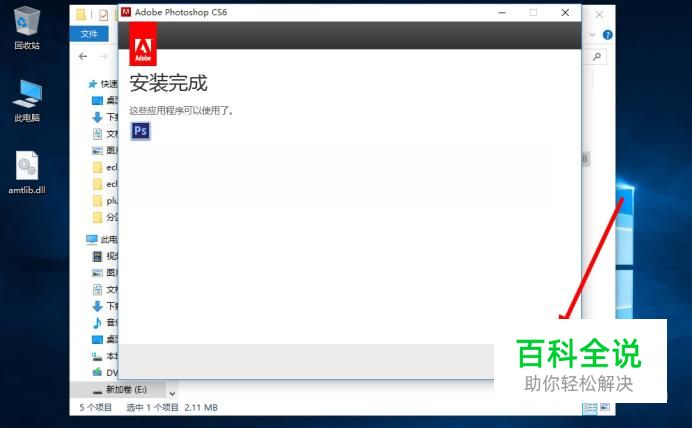The image size is (692, 428).
Task: Minimize the Adobe Photoshop CS6 installer window
Action: coord(502,12)
